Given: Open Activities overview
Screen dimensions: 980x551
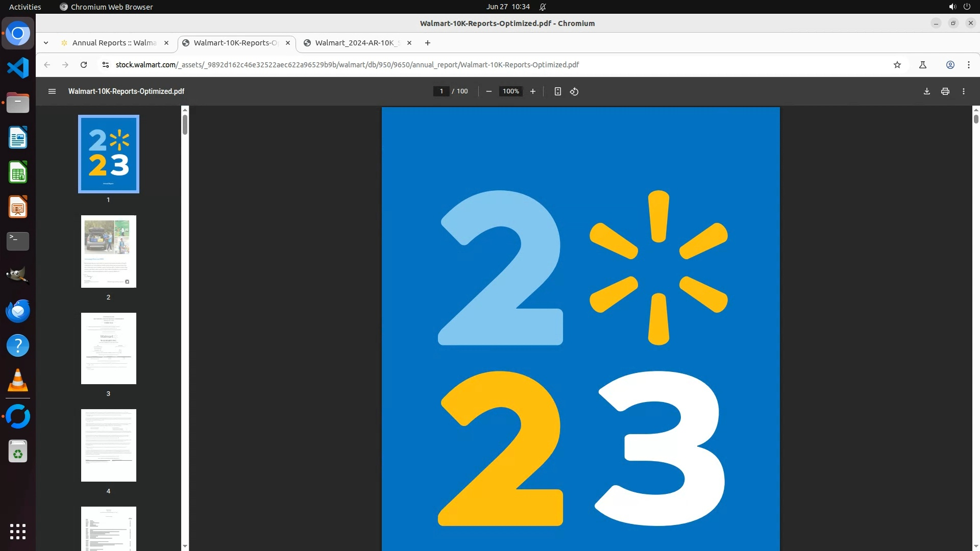Looking at the screenshot, I should coord(25,7).
